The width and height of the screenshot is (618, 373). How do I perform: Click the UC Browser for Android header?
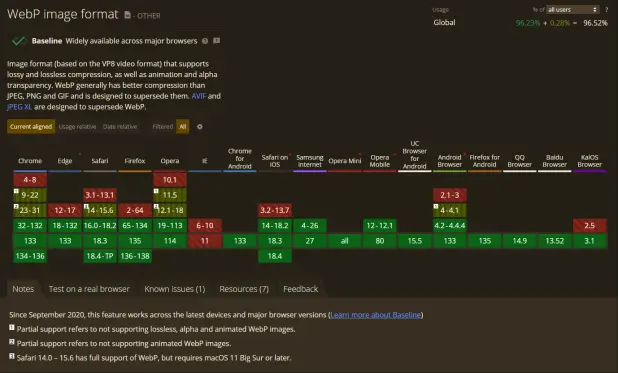415,155
